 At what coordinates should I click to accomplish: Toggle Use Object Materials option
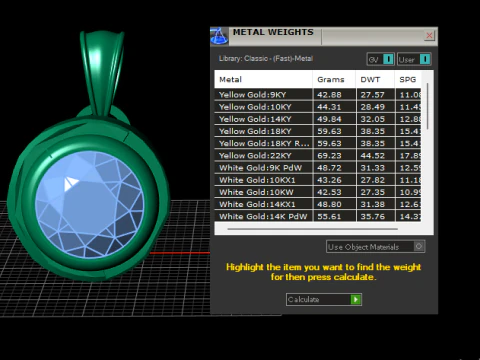click(375, 247)
